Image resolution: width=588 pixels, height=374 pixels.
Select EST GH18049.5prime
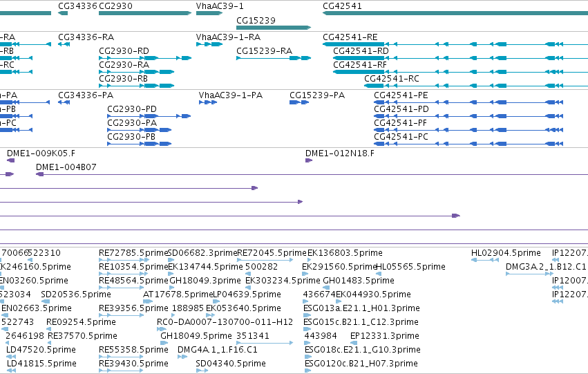click(x=196, y=336)
